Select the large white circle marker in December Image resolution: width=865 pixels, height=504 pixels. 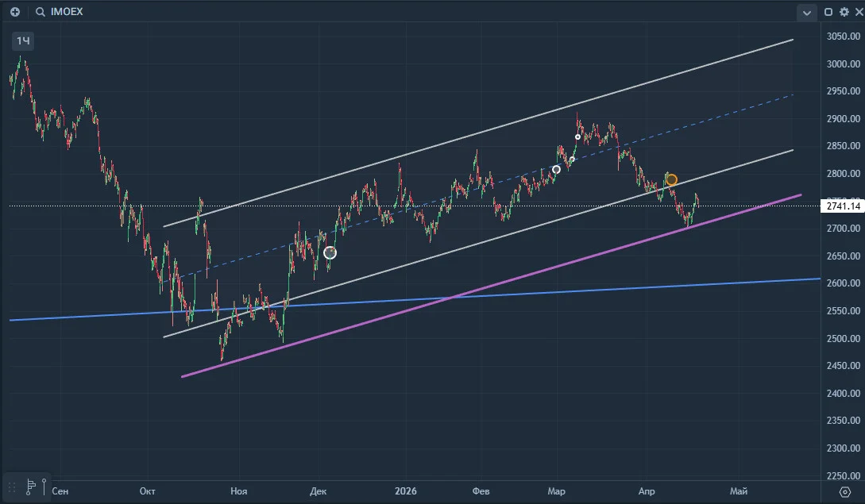tap(330, 253)
